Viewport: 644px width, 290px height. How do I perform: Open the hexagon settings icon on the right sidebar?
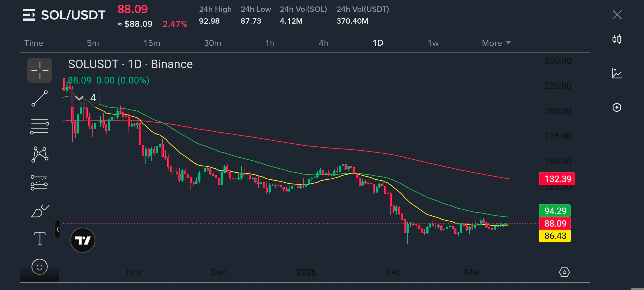[617, 107]
